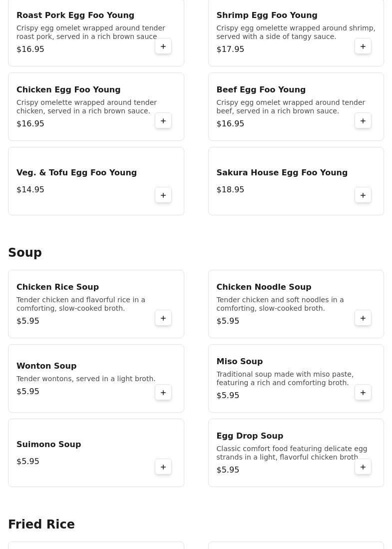Jump to the Soup section heading
The height and width of the screenshot is (549, 392).
tap(25, 253)
